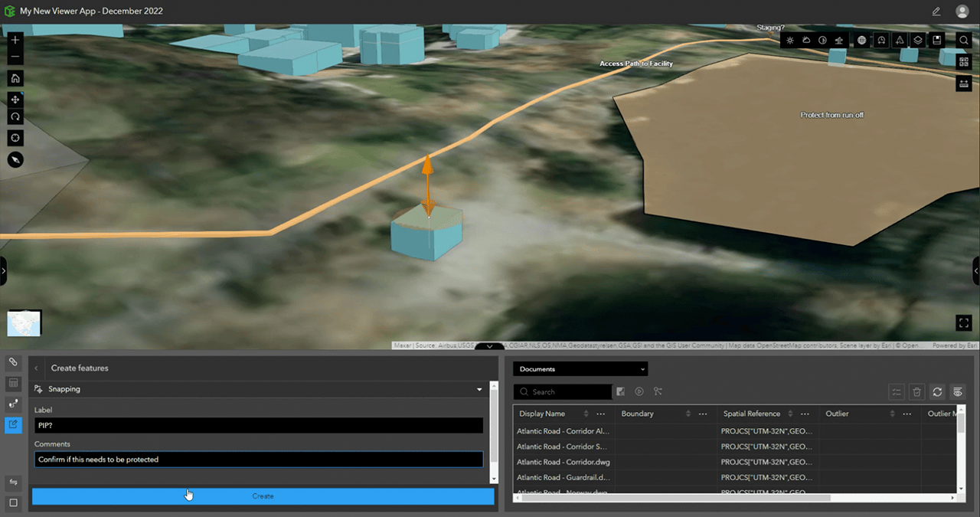
Task: Collapse the Create features panel with back arrow
Action: pyautogui.click(x=36, y=368)
